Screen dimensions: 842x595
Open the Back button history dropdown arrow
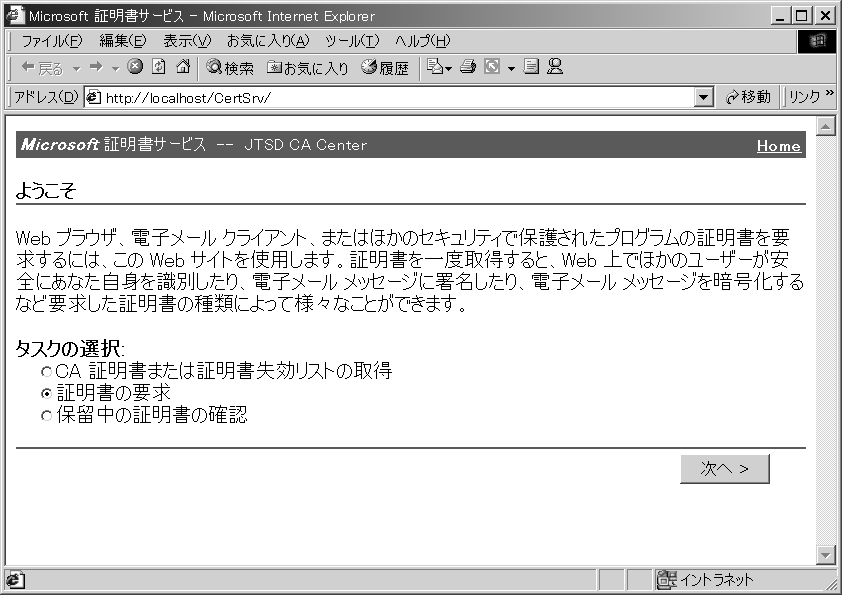76,68
